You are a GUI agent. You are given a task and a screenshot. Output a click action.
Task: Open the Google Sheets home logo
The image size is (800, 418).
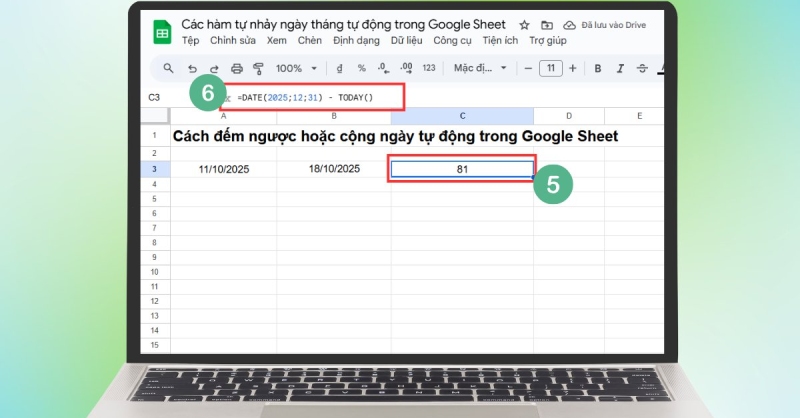[162, 32]
